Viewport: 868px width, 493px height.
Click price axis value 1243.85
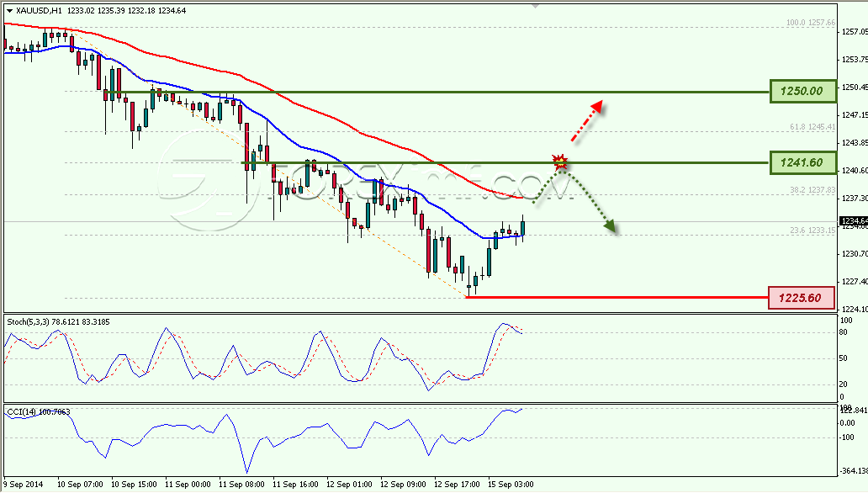(855, 142)
